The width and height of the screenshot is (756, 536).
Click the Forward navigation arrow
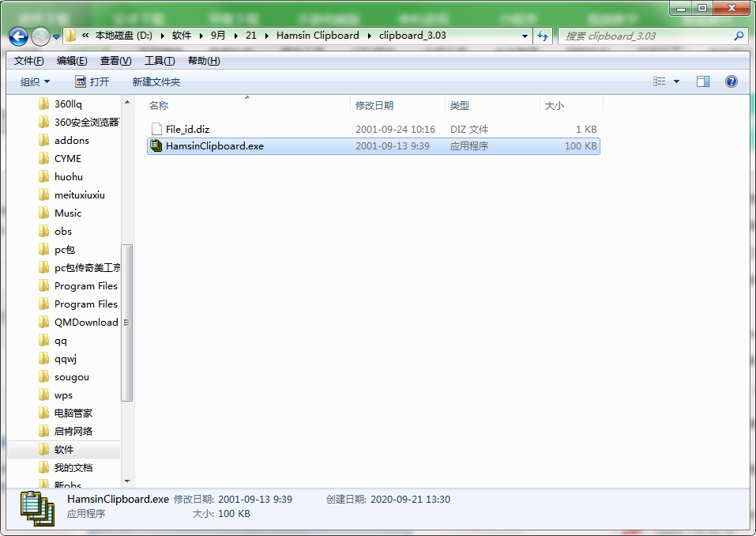(x=39, y=36)
